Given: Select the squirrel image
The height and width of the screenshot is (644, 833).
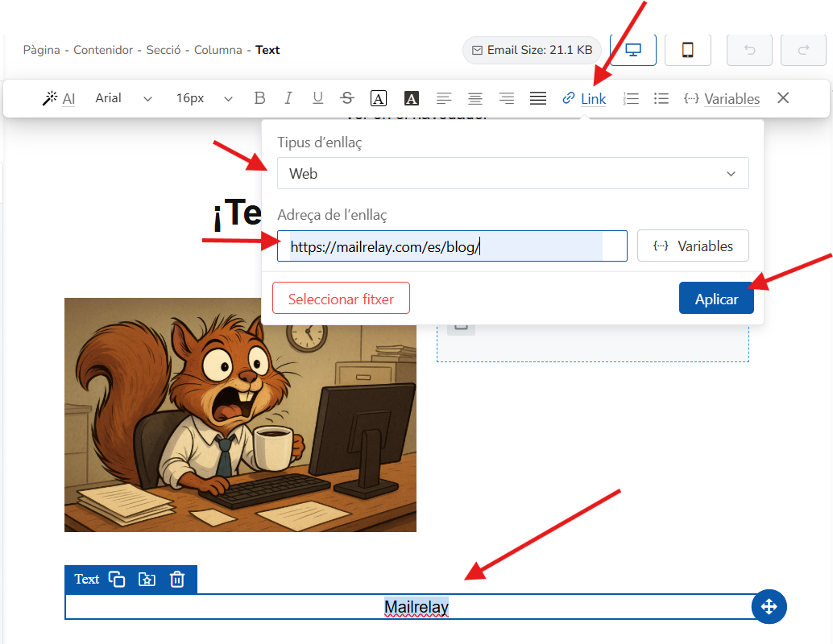Looking at the screenshot, I should click(240, 414).
